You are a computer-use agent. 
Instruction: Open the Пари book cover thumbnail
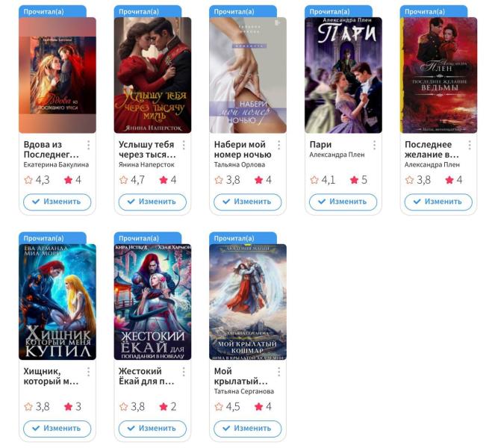[x=343, y=75]
